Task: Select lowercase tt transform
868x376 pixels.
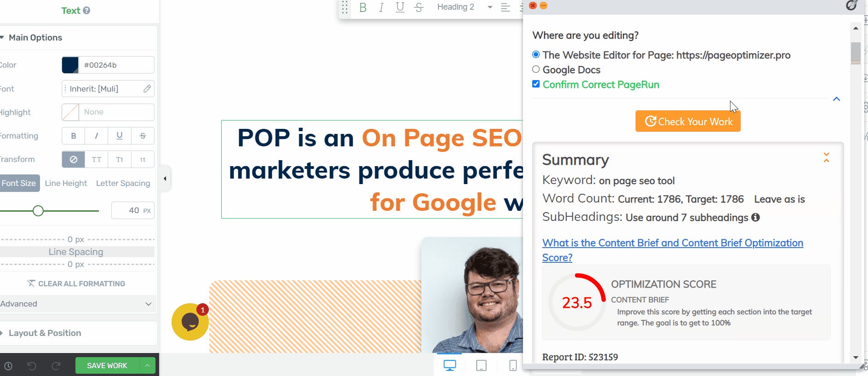Action: pyautogui.click(x=143, y=159)
